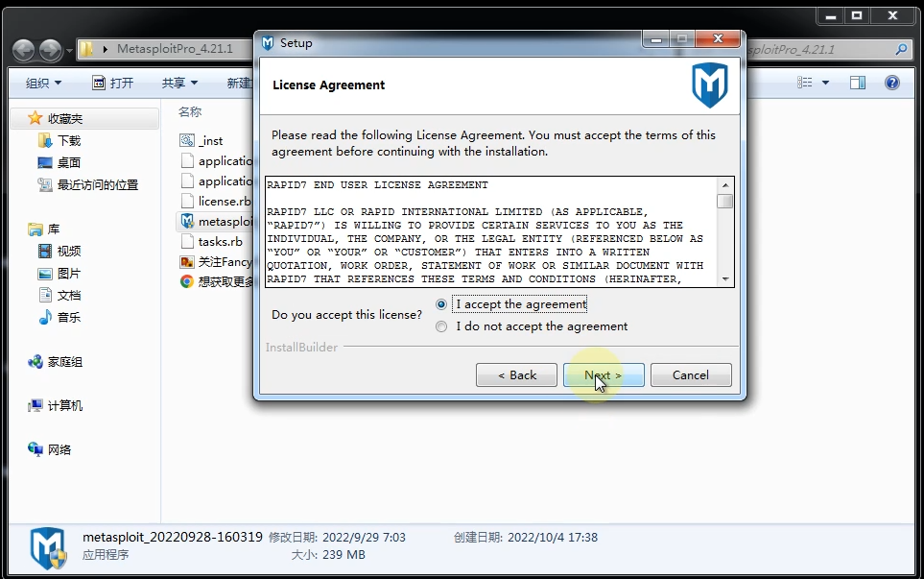Select 库 in navigation pane
This screenshot has height=579, width=924.
click(54, 229)
